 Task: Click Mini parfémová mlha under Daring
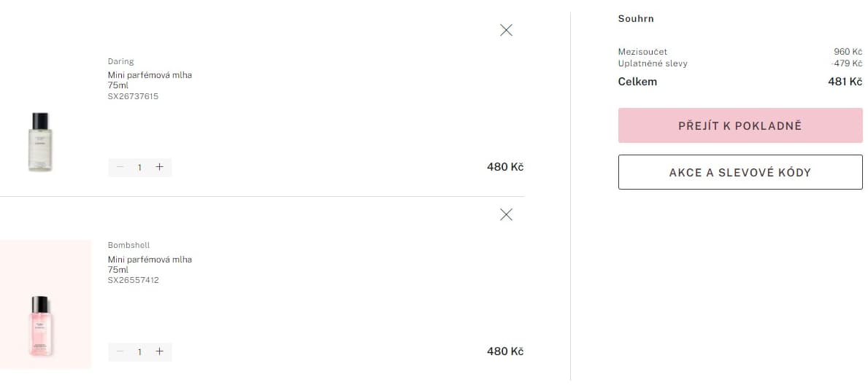pos(150,75)
